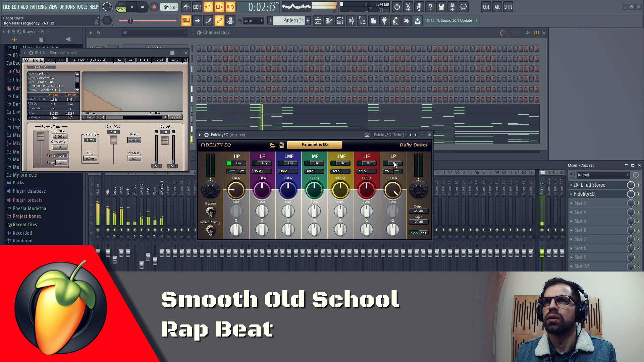Open the VIEW menu

[53, 7]
